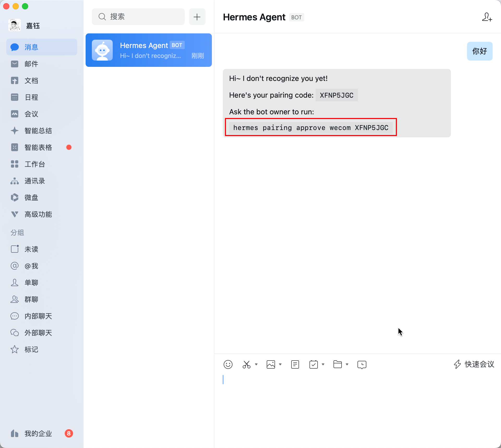
Task: Open the 智能表格 sidebar icon
Action: 15,147
